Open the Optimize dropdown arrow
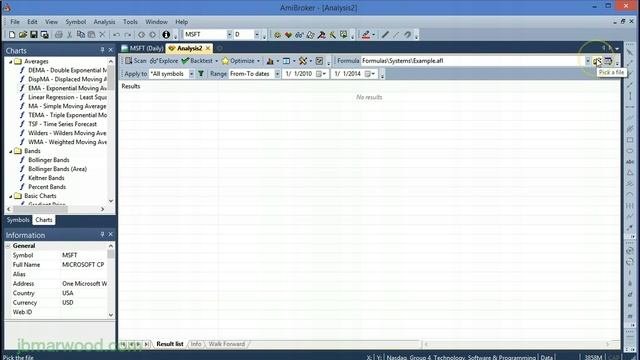Screen dimensions: 640x360 coord(258,61)
